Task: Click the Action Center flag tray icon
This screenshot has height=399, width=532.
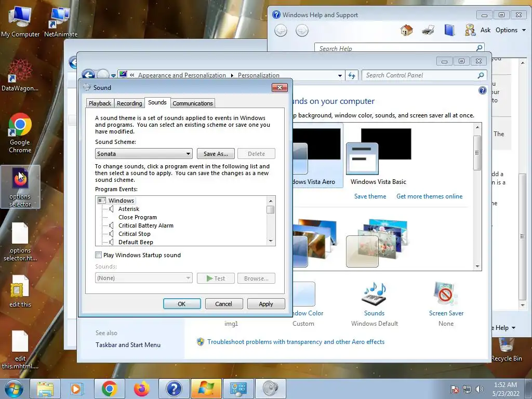Action: 455,389
